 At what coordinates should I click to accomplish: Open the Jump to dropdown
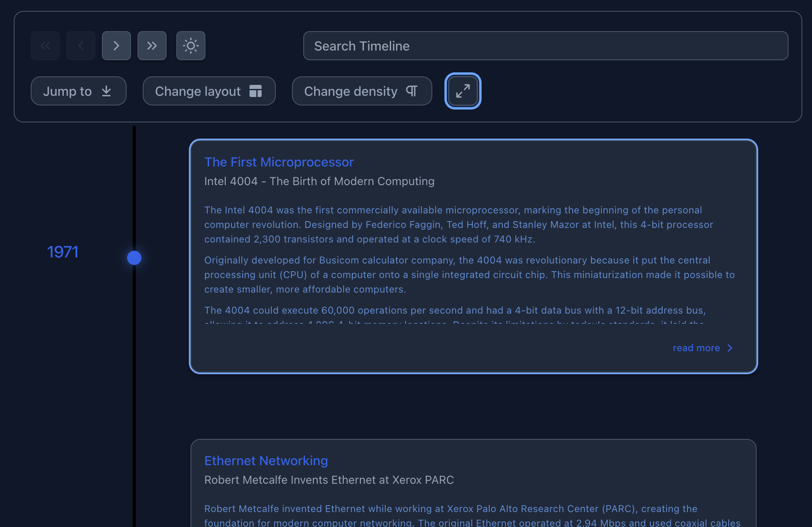(x=78, y=91)
